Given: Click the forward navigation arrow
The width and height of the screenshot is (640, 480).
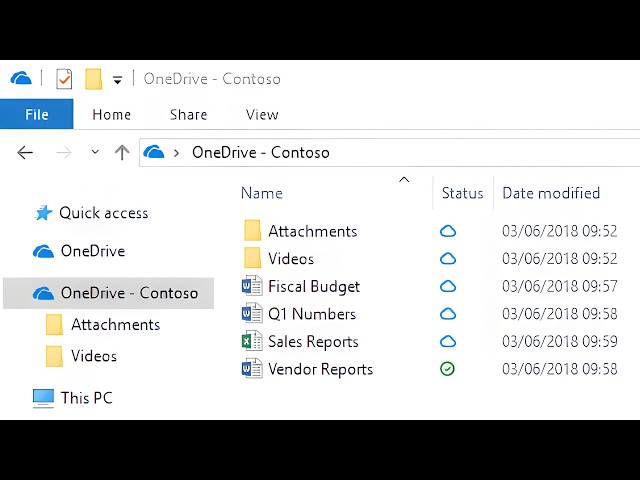Looking at the screenshot, I should coord(64,153).
